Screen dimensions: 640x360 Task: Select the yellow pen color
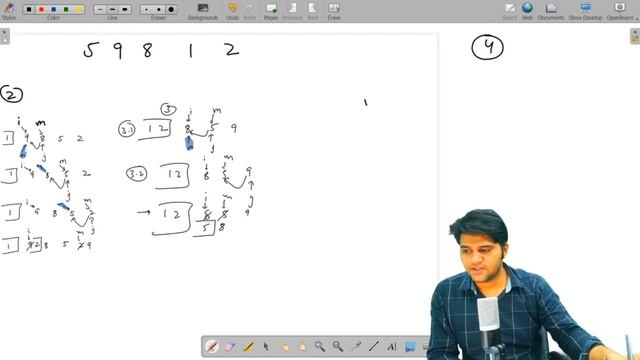pos(78,9)
